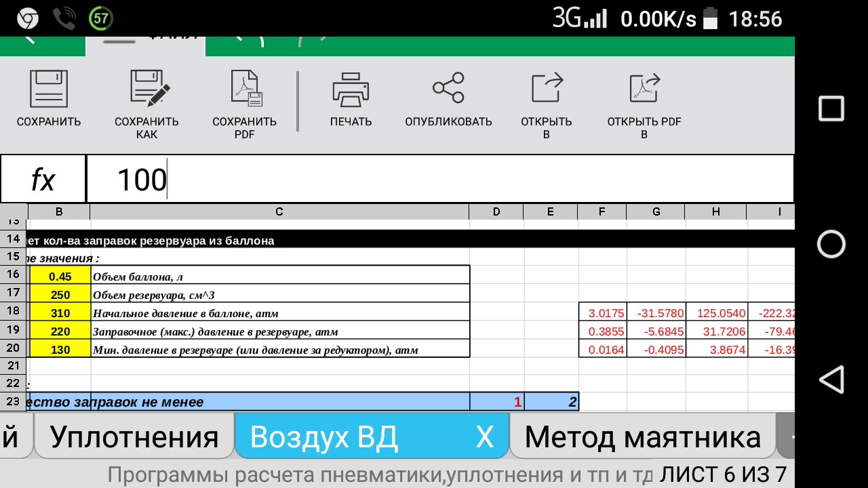Screen dimensions: 868x488
Task: Choose Сохранить PDF export icon
Action: pyautogui.click(x=245, y=89)
